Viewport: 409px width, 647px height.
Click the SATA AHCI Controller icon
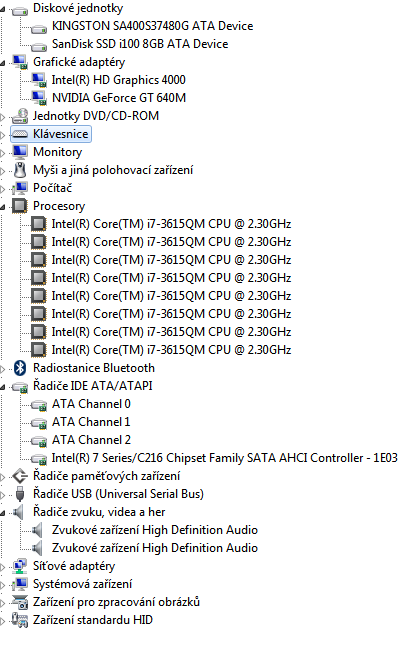click(x=39, y=459)
